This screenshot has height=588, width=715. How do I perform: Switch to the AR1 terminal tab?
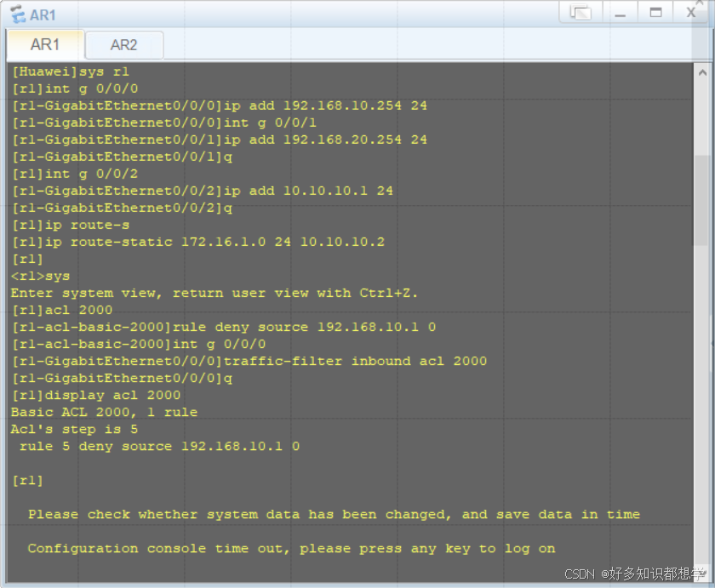pos(44,44)
